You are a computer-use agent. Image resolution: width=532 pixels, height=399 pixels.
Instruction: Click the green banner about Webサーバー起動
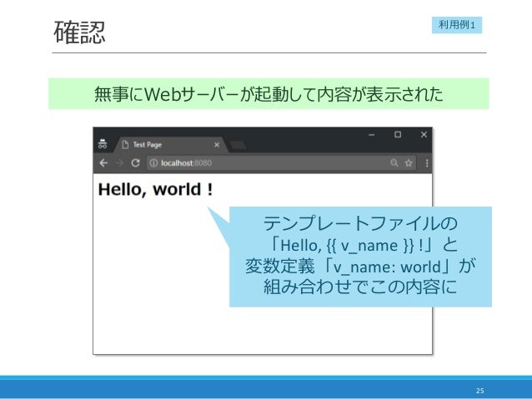[x=269, y=93]
